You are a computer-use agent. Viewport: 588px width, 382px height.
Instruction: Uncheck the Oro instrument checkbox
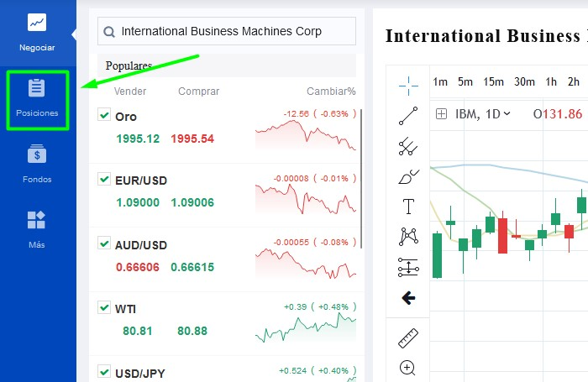(x=104, y=115)
